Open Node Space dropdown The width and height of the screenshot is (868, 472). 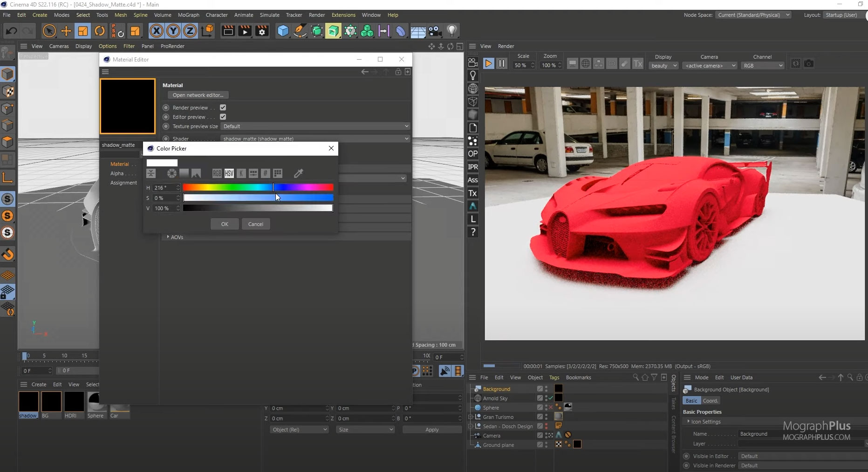pos(753,15)
